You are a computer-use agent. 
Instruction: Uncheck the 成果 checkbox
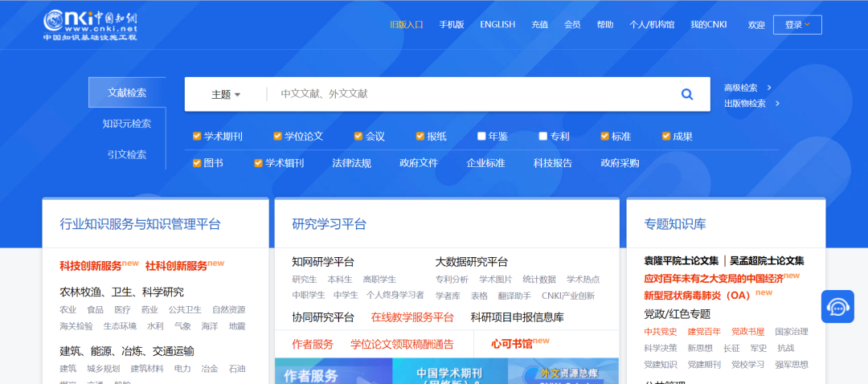point(666,136)
